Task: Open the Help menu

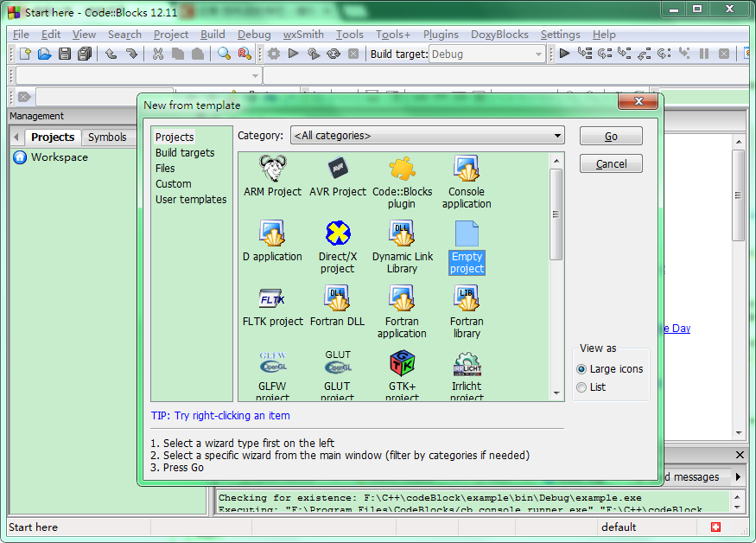Action: pos(604,35)
